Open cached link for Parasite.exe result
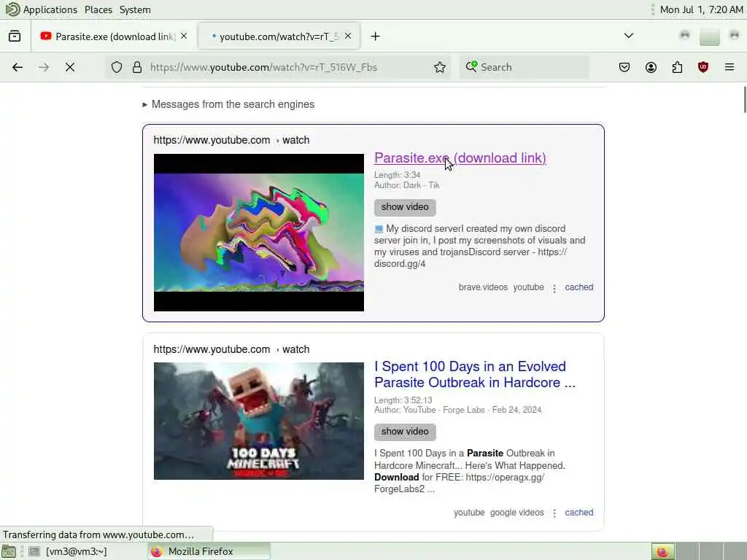This screenshot has width=747, height=560. tap(578, 287)
